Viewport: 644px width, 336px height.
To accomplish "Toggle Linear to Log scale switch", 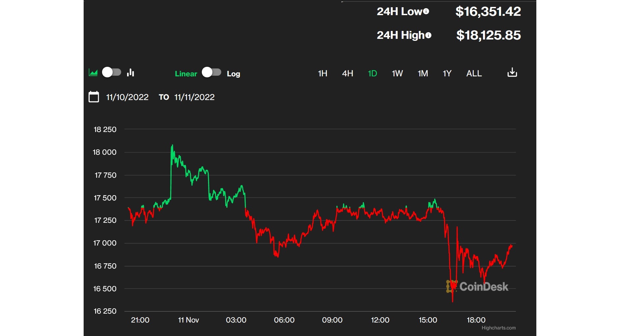I will (211, 72).
